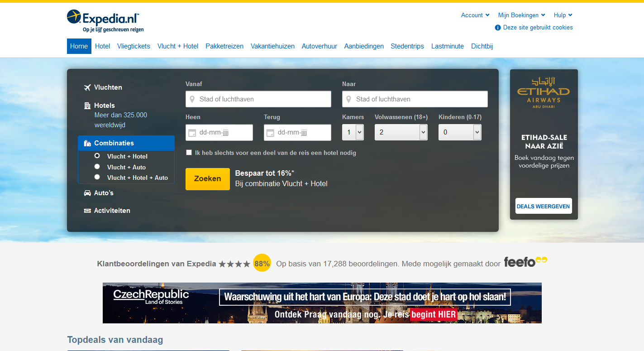Go to the Home tab
644x351 pixels.
(x=79, y=46)
